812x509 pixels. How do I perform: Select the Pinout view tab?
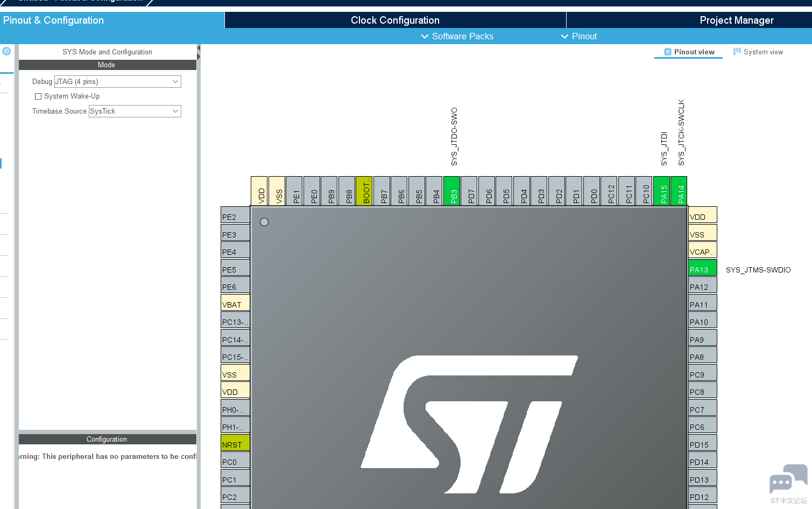[x=689, y=52]
